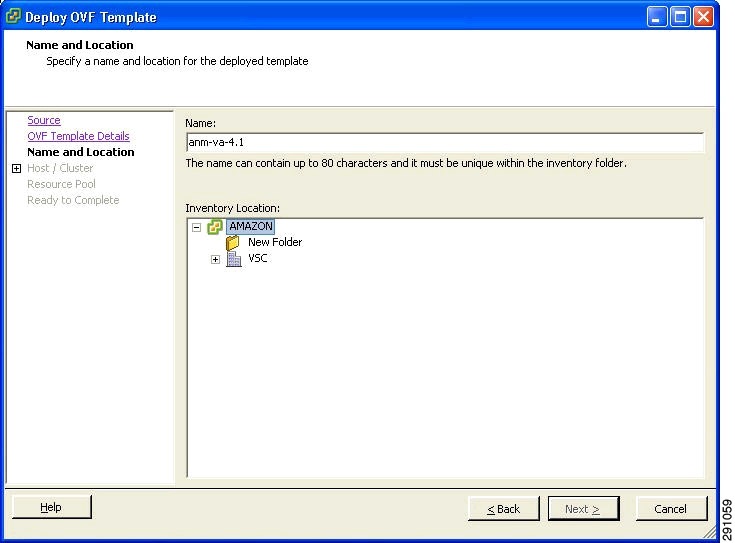The image size is (735, 543).
Task: Click the Name field containing anm-va-4.1
Action: pos(445,142)
